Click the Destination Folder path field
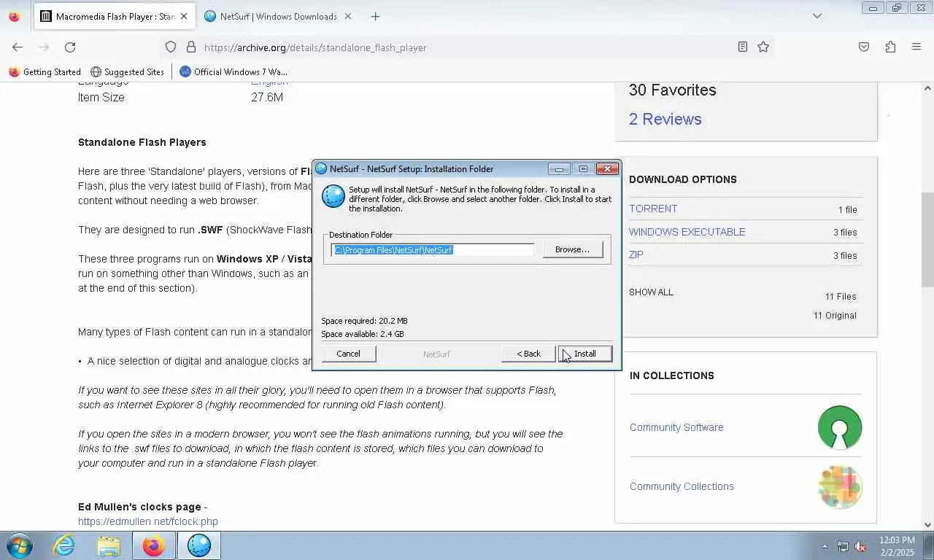The image size is (934, 560). point(433,249)
